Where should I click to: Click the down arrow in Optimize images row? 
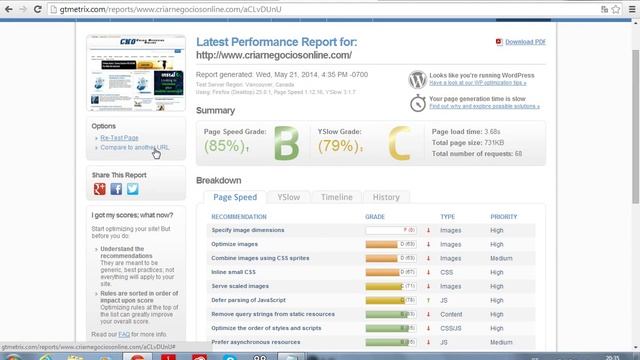pyautogui.click(x=428, y=244)
